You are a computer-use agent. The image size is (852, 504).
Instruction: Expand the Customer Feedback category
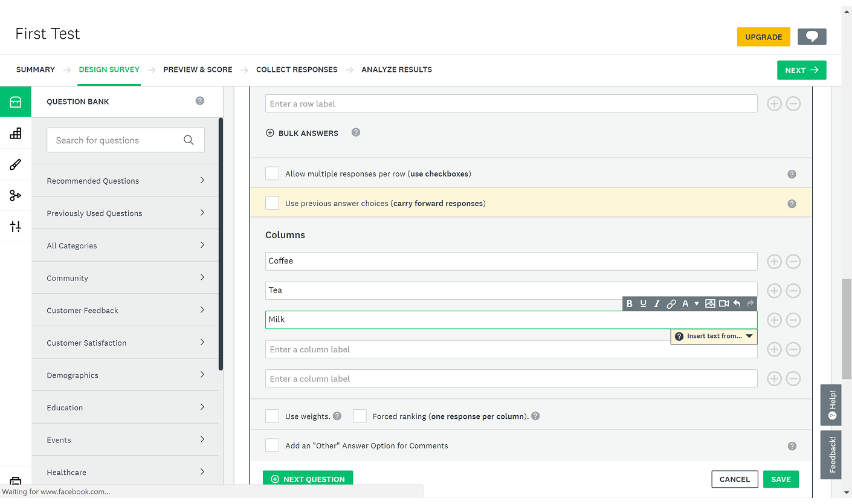[125, 310]
